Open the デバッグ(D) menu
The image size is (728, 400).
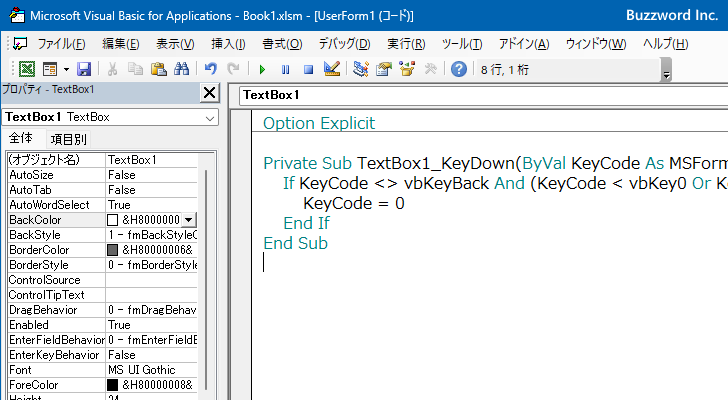click(x=344, y=44)
